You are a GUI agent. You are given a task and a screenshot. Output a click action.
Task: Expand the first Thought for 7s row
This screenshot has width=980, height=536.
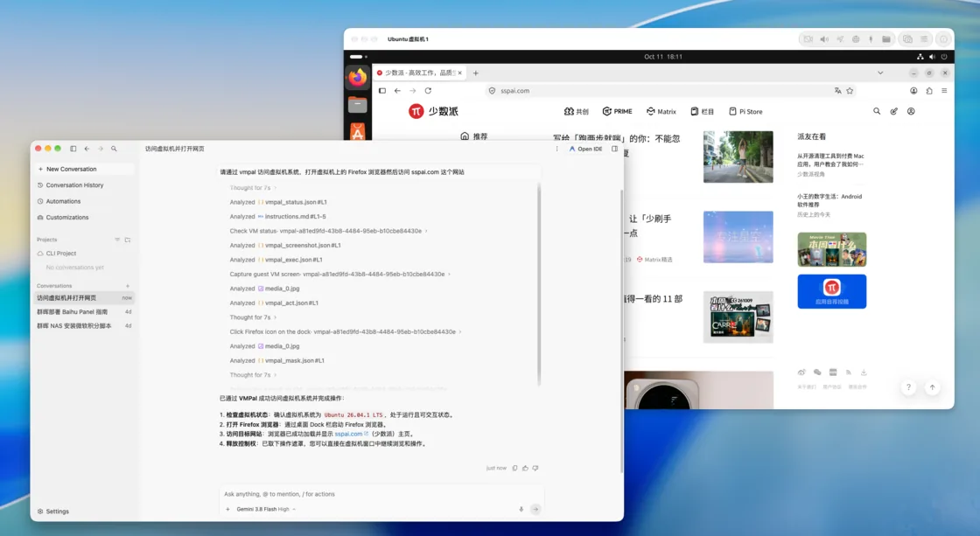click(x=253, y=188)
